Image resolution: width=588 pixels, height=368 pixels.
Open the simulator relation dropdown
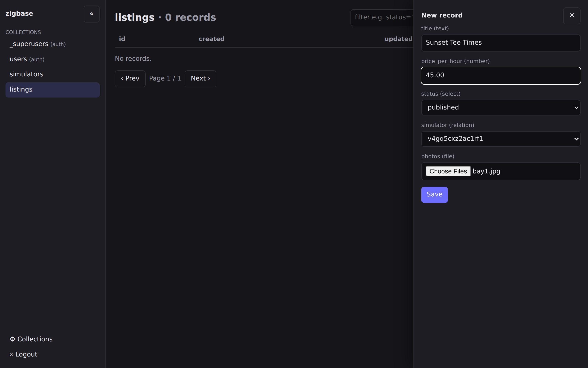click(x=501, y=139)
